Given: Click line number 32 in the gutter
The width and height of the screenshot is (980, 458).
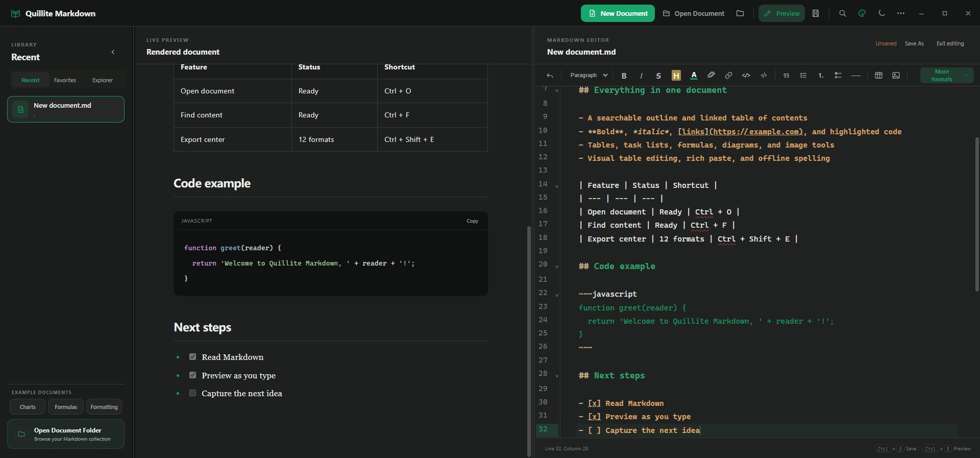Looking at the screenshot, I should tap(543, 429).
